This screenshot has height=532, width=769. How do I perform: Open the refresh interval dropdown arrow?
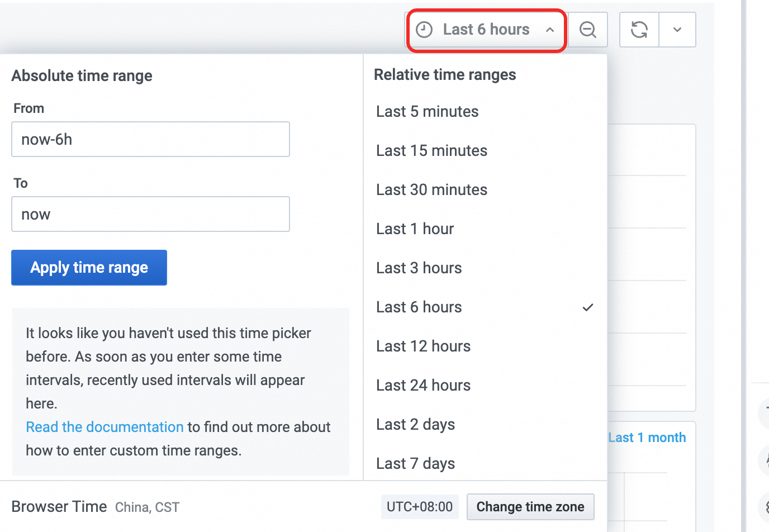click(x=677, y=30)
